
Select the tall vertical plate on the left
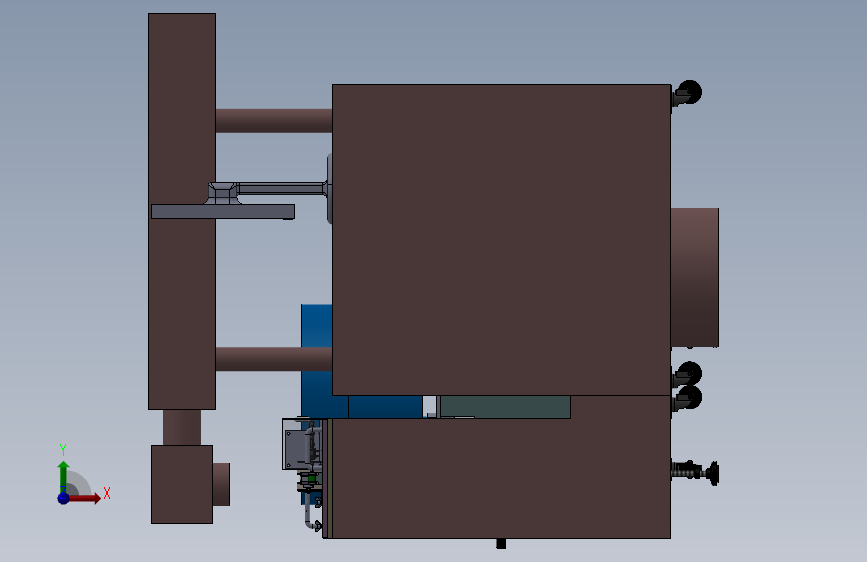(x=182, y=211)
